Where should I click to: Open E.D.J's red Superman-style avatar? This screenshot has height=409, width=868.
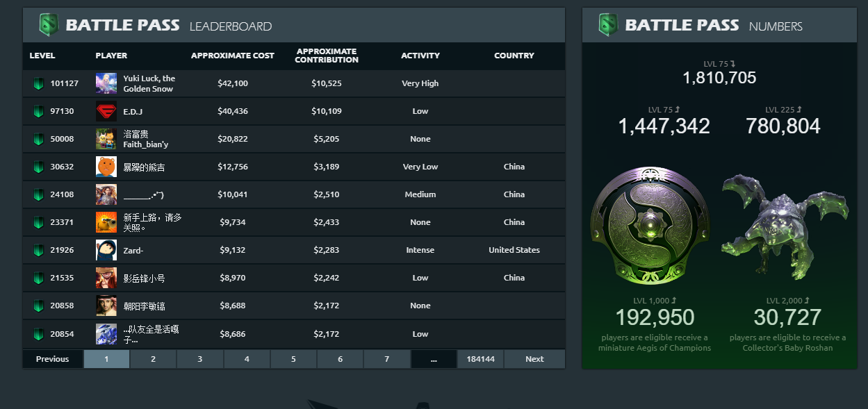click(x=106, y=111)
